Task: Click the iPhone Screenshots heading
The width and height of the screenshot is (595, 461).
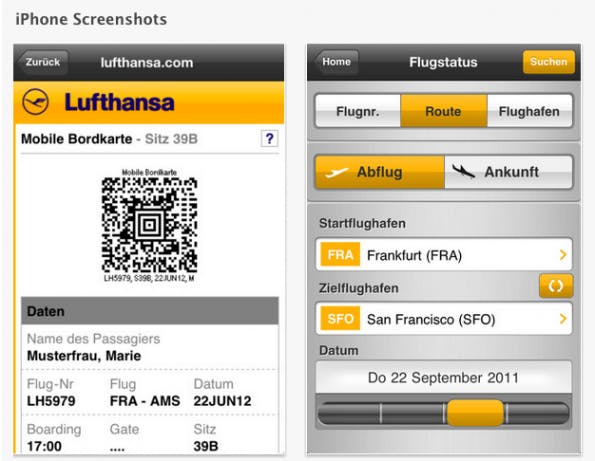Action: coord(91,19)
